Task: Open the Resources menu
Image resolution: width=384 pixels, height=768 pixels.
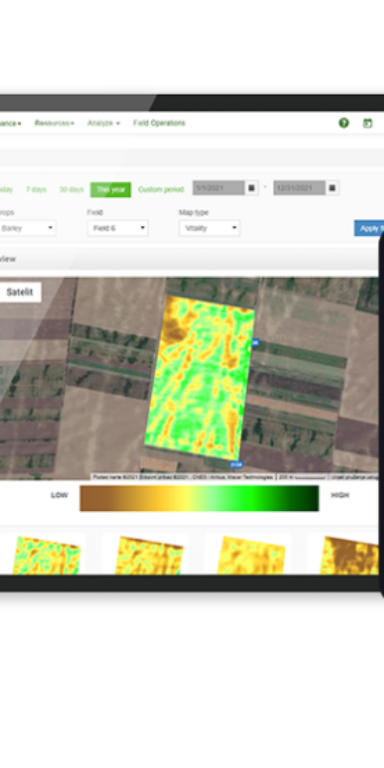Action: (x=54, y=123)
